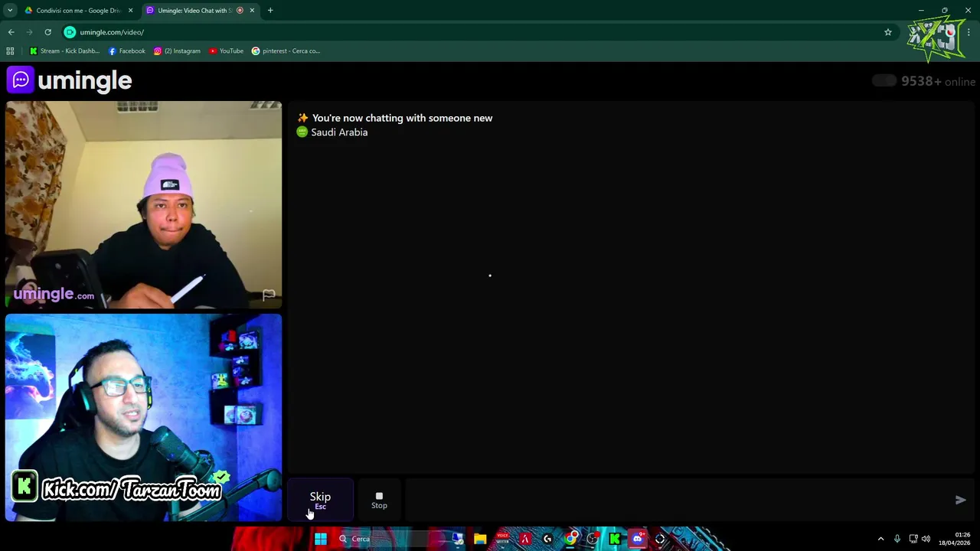Viewport: 980px width, 551px height.
Task: Launch the Logitech G Hub taskbar icon
Action: (x=547, y=539)
